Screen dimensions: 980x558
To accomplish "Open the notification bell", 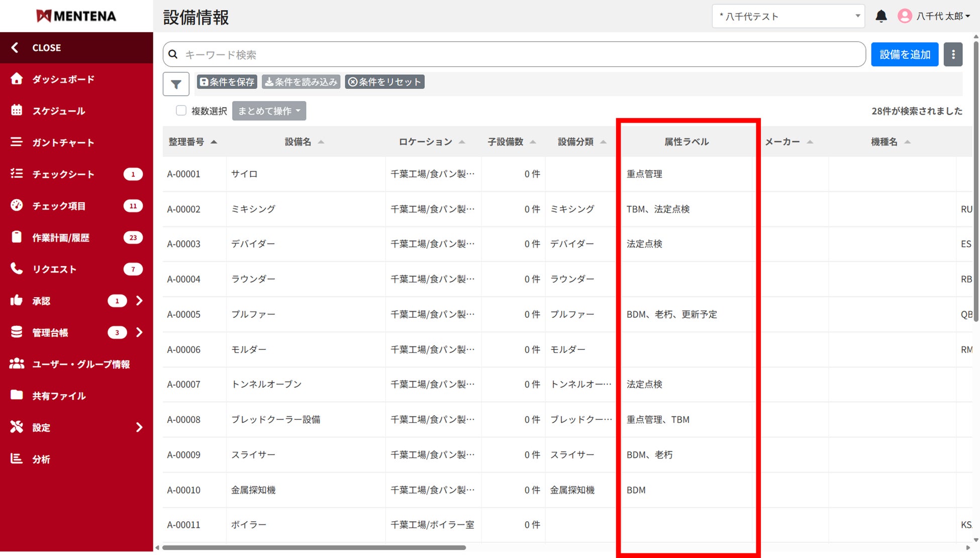I will click(x=881, y=16).
